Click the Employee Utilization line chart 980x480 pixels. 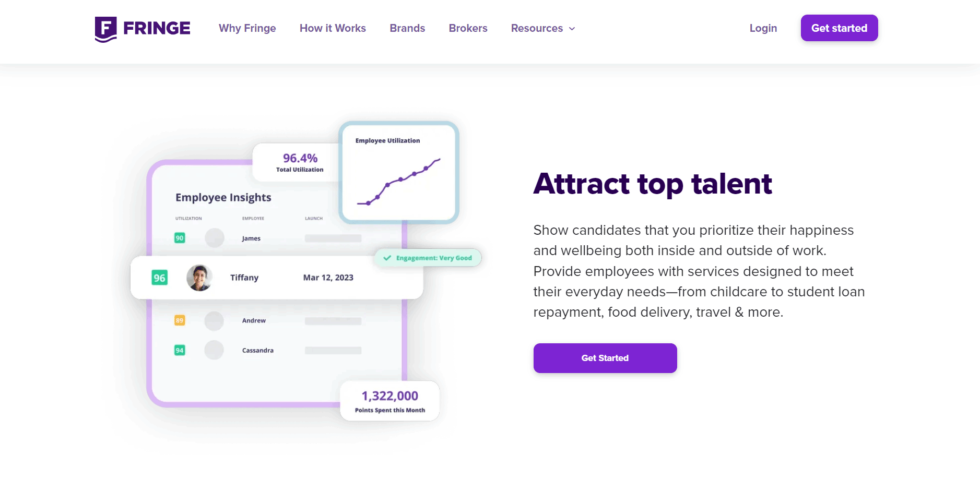click(399, 181)
